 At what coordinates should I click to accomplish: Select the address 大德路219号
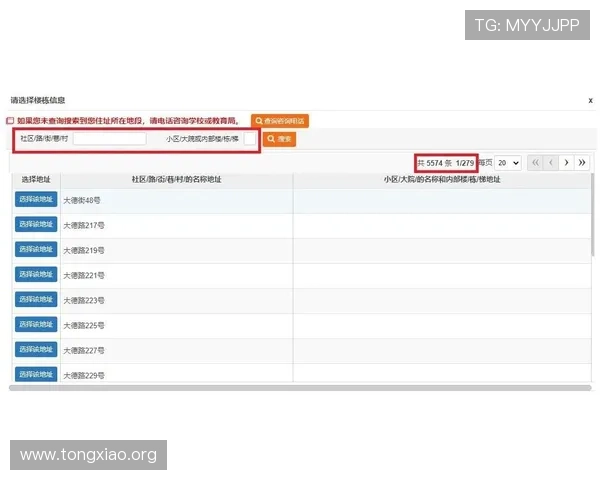pos(36,249)
